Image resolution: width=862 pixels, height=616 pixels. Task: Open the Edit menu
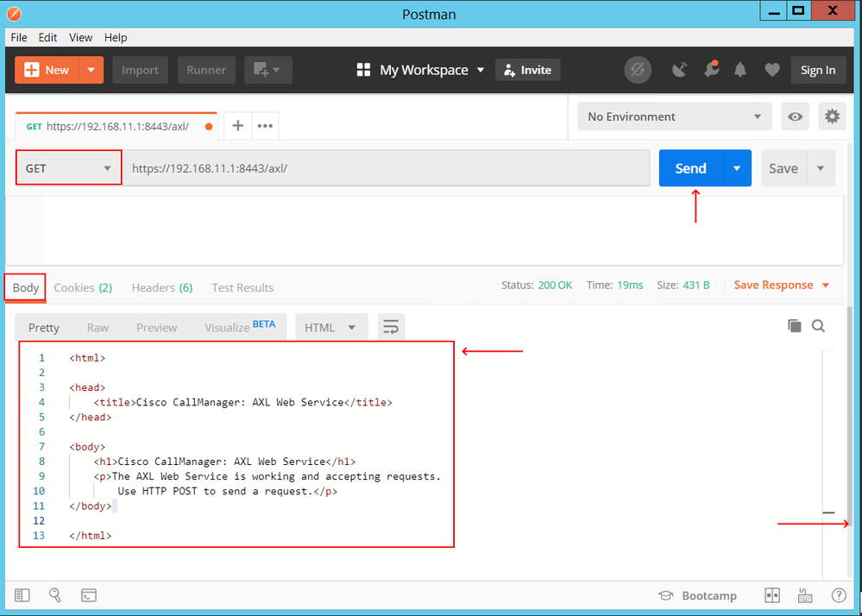pos(47,37)
